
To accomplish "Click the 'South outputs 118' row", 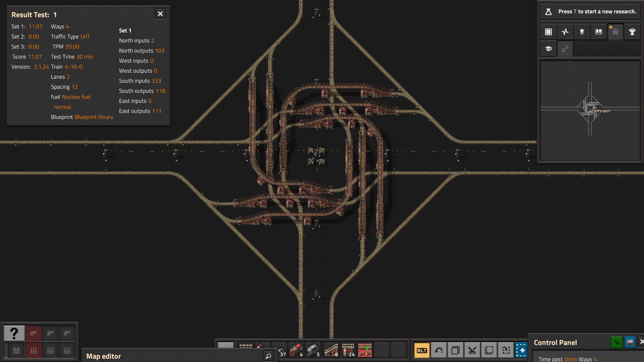I will pos(142,91).
